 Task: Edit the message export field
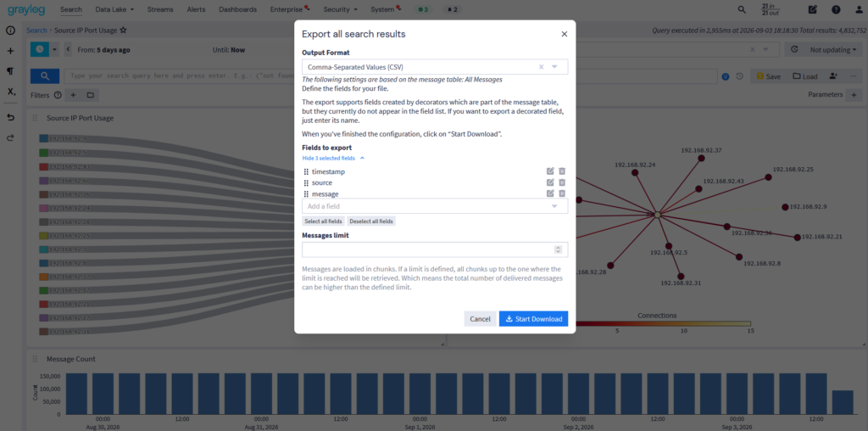(550, 193)
